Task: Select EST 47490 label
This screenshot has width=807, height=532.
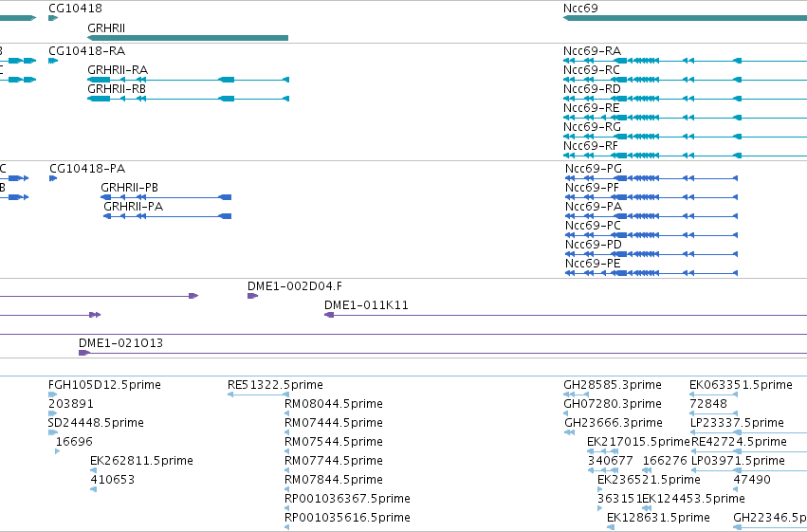Action: [752, 480]
